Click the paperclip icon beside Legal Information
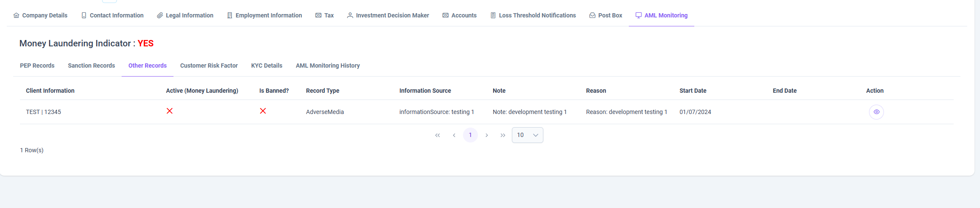This screenshot has width=980, height=208. 160,15
